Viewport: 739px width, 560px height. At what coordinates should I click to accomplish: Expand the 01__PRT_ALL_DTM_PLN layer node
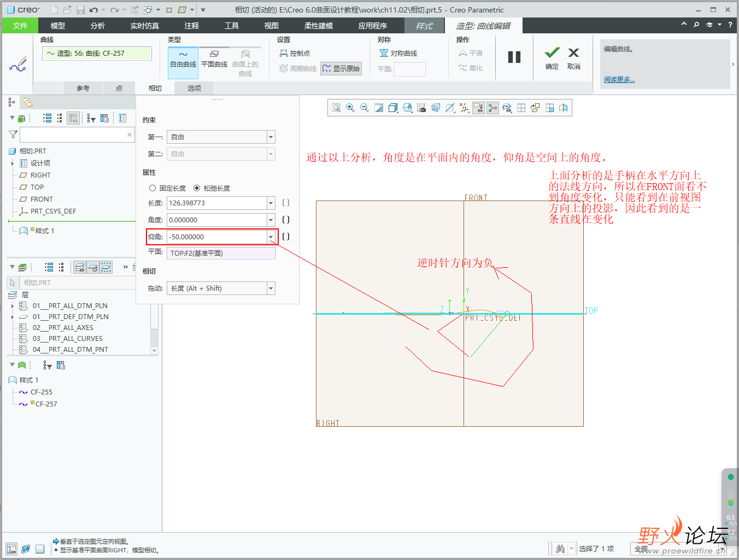tap(13, 306)
